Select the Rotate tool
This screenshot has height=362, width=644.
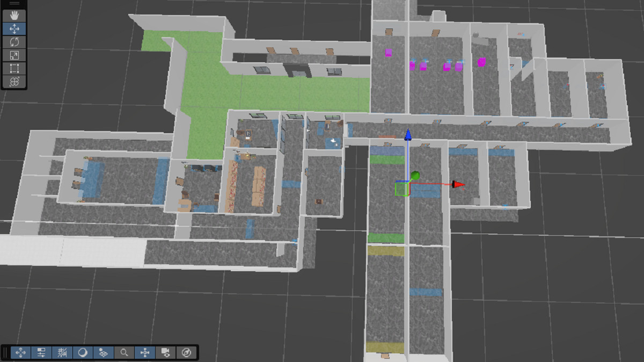[x=14, y=42]
